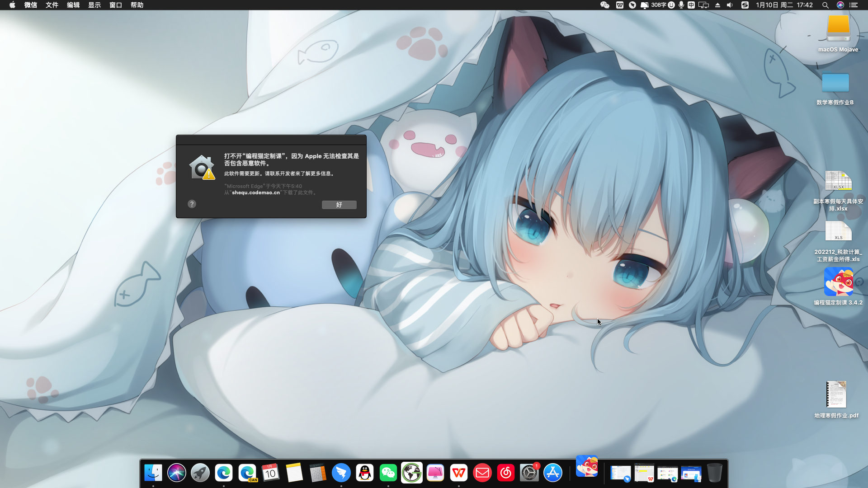This screenshot has height=488, width=868.
Task: Click the WeChat status icon in the menu bar
Action: point(605,5)
